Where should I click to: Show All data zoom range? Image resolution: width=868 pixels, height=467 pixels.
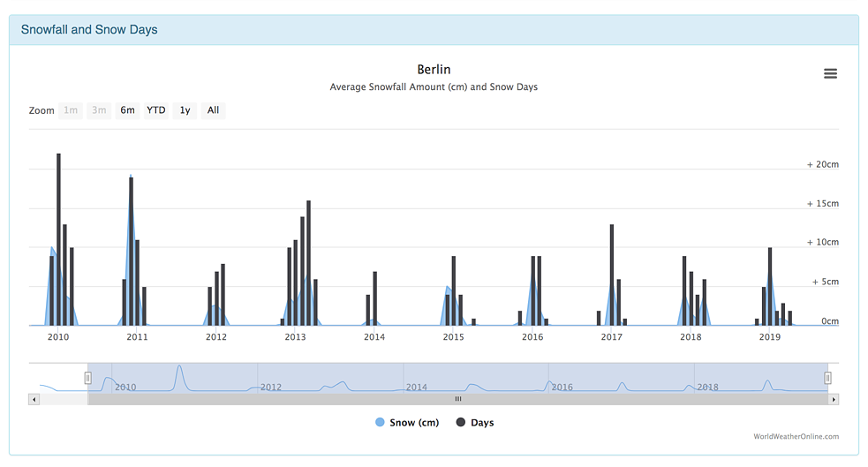click(213, 110)
